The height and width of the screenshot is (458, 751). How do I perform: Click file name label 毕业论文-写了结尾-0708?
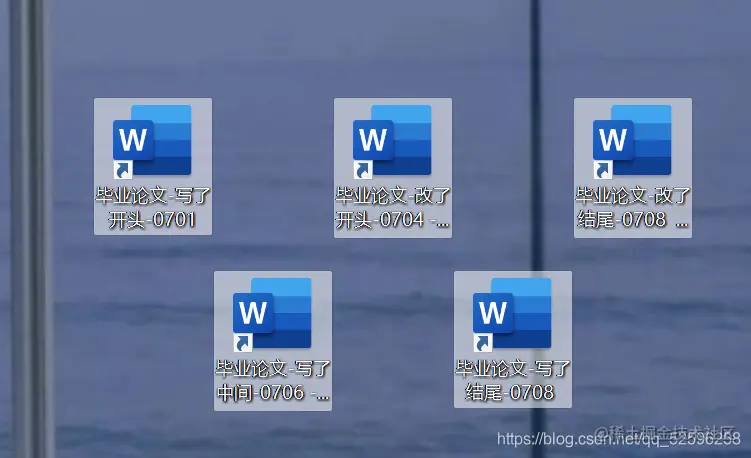[x=512, y=381]
